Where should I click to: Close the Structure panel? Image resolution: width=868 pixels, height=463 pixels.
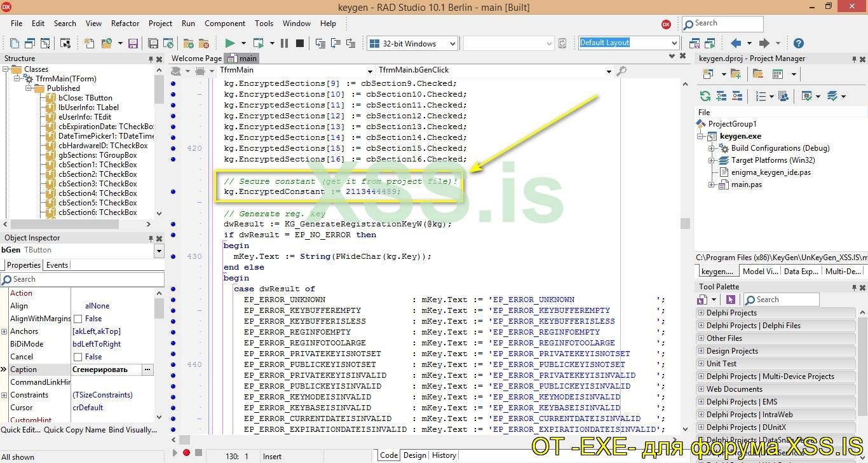click(x=159, y=59)
